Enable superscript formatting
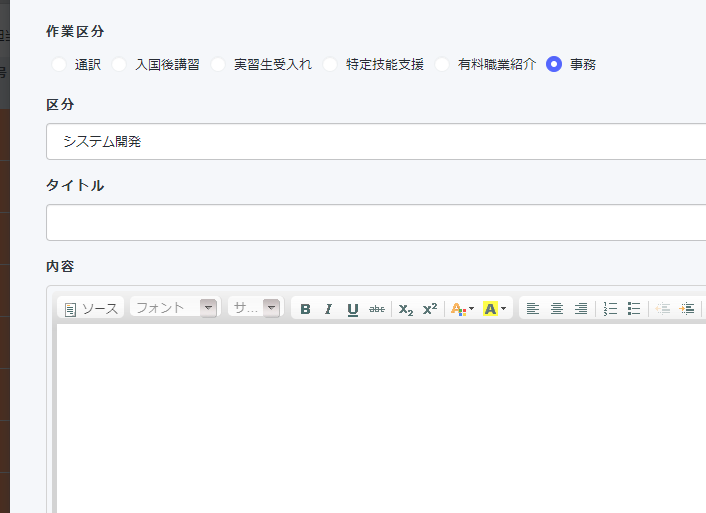The width and height of the screenshot is (706, 513). click(429, 309)
